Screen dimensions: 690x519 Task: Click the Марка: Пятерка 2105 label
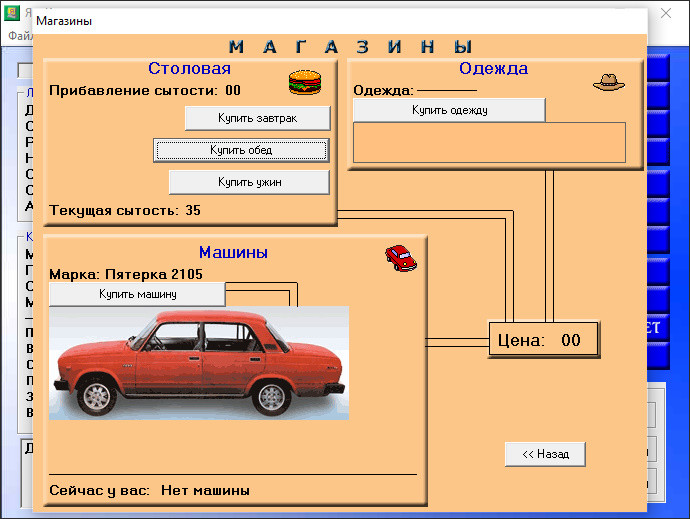click(126, 274)
